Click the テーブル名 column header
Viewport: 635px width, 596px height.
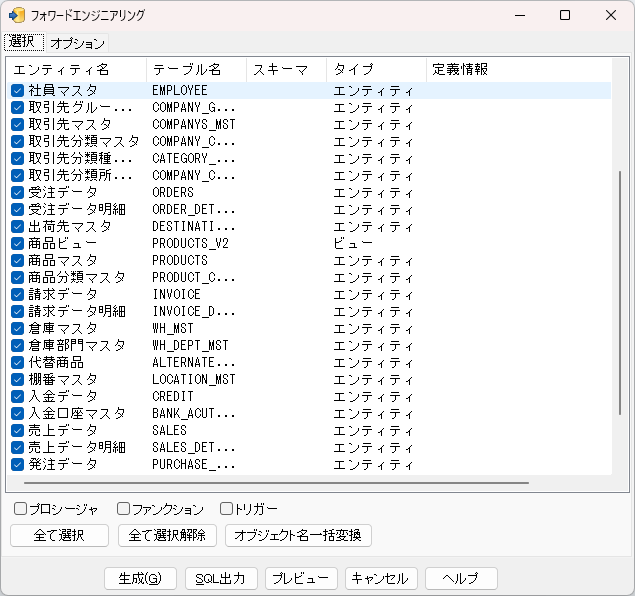click(x=196, y=70)
